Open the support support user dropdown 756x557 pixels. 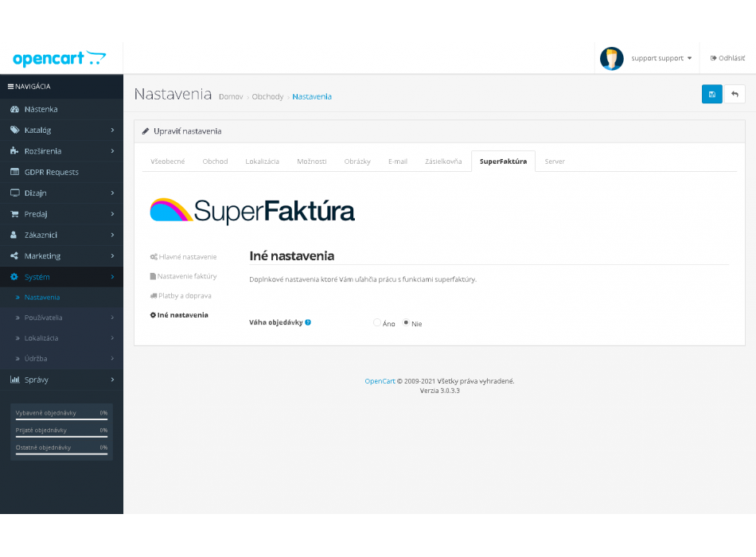coord(661,58)
